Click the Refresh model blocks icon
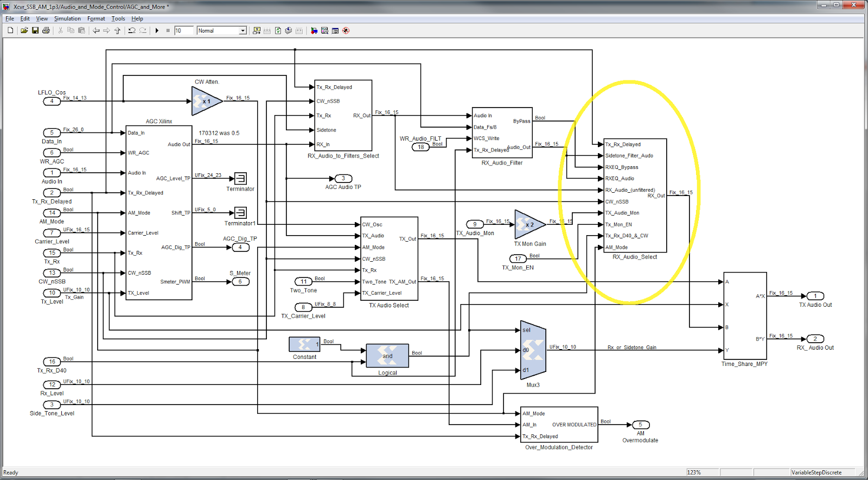The height and width of the screenshot is (480, 868). coord(278,30)
